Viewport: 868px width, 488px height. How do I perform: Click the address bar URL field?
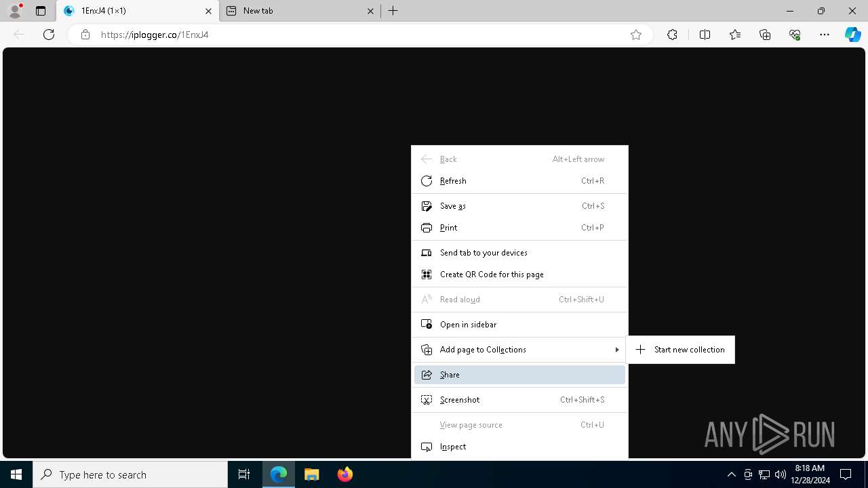click(359, 35)
